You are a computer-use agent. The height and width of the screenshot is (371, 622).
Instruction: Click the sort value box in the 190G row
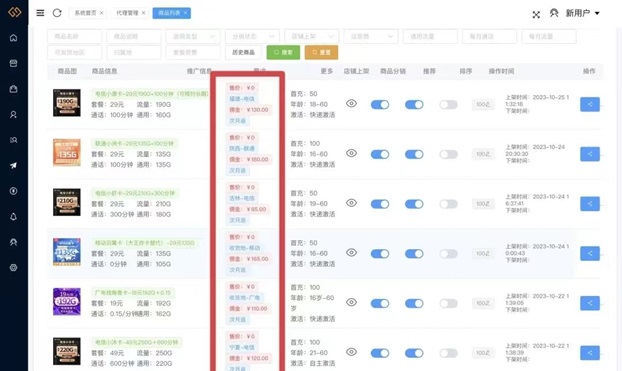[483, 104]
